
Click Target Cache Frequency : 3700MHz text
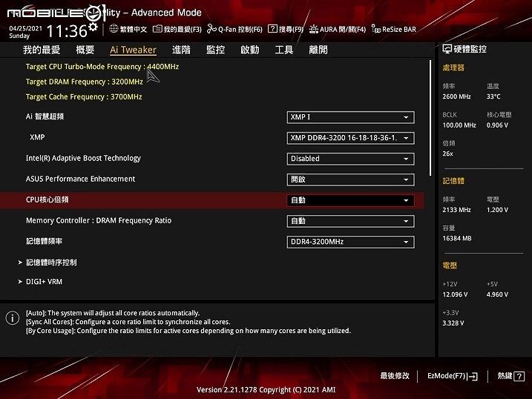84,96
